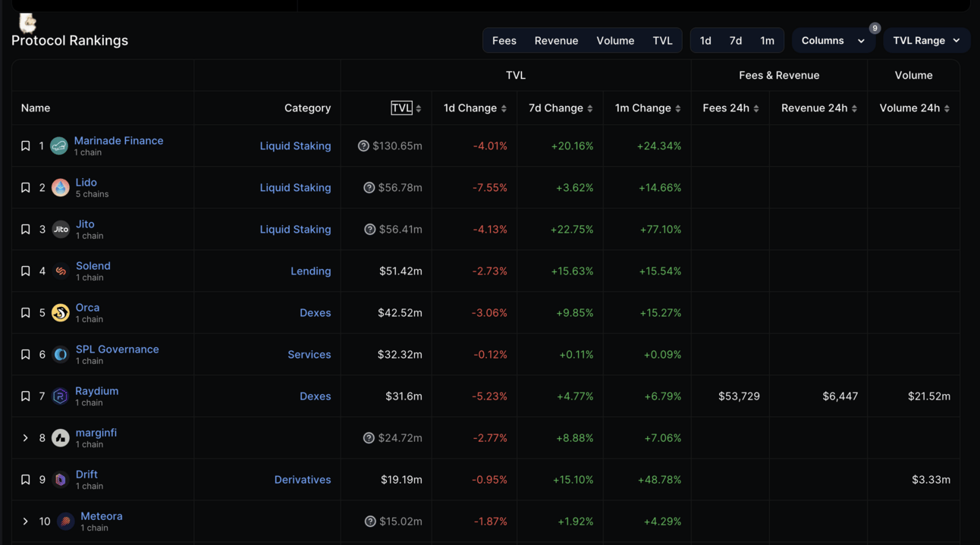Open the Jito protocol page
This screenshot has width=980, height=545.
[x=85, y=224]
